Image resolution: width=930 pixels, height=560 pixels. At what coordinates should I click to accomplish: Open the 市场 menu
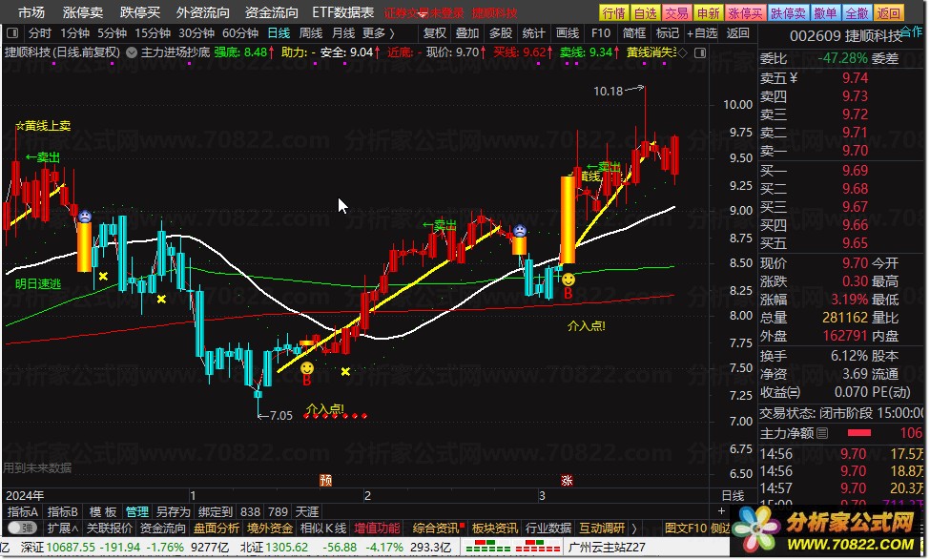(31, 12)
